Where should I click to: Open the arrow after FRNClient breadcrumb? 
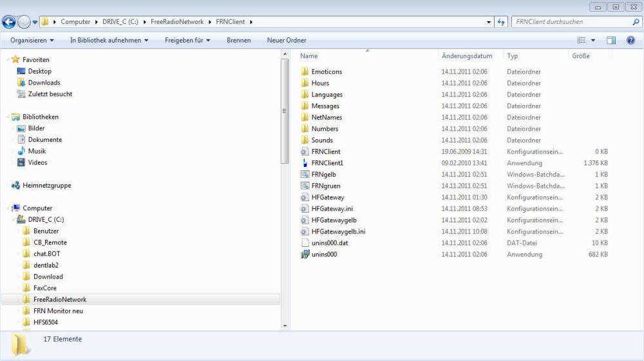(251, 22)
